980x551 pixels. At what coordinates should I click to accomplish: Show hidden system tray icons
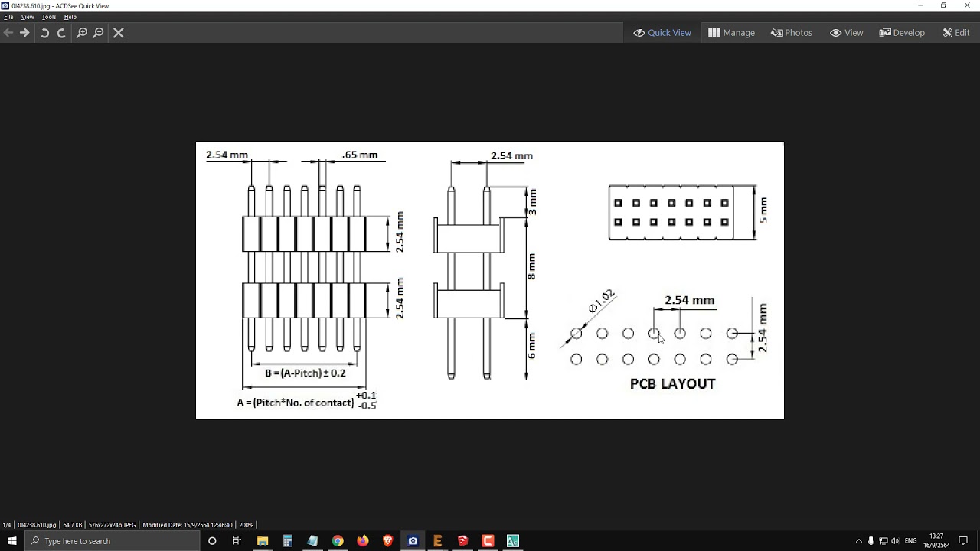(x=858, y=541)
